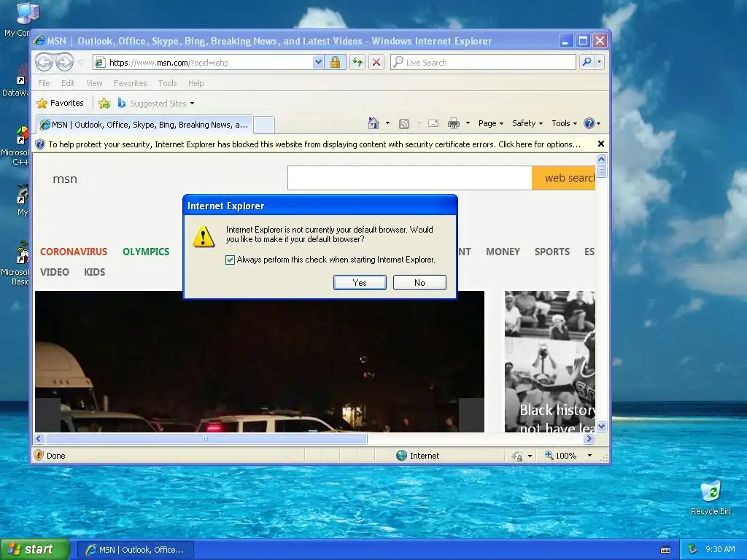The height and width of the screenshot is (560, 747).
Task: Open the Page command menu
Action: click(491, 123)
